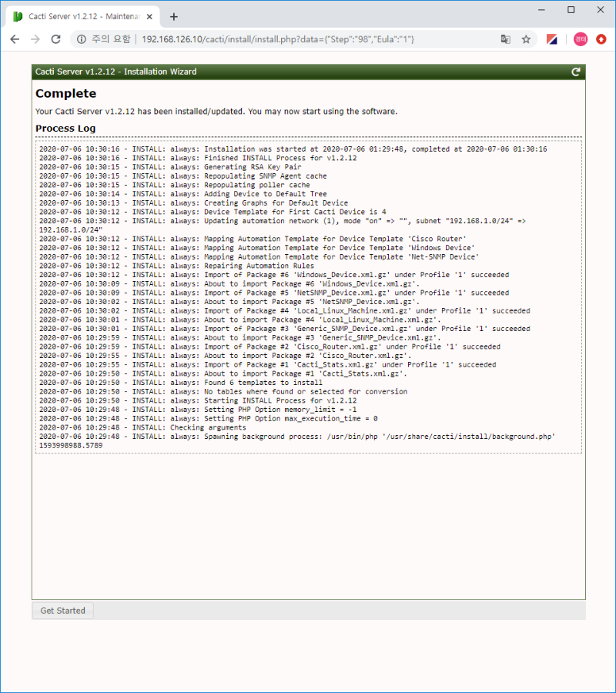Image resolution: width=616 pixels, height=693 pixels.
Task: Click the red Chrome update icon
Action: click(x=601, y=39)
